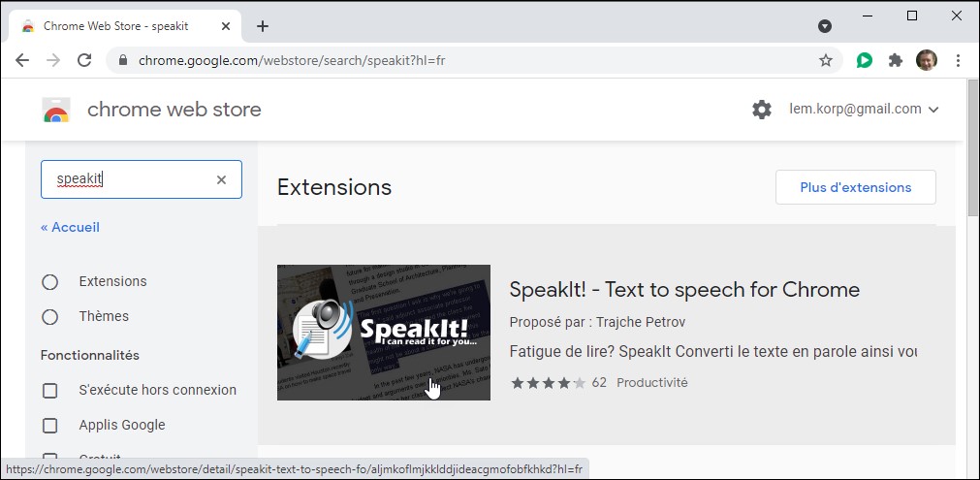Select the Thèmes radio button
Screen dimensions: 980x480
[x=50, y=317]
